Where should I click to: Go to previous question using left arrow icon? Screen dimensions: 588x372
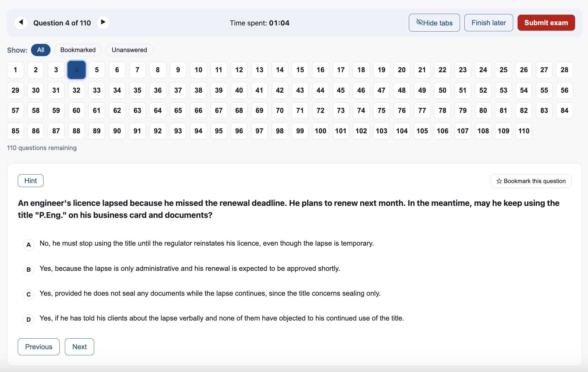tap(21, 23)
